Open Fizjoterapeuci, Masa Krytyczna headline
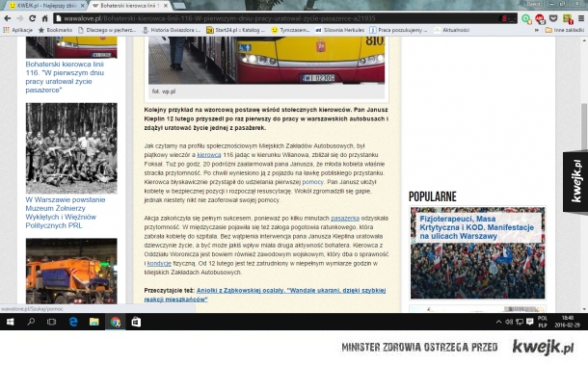Viewport: 588px width, 365px height. pos(476,227)
